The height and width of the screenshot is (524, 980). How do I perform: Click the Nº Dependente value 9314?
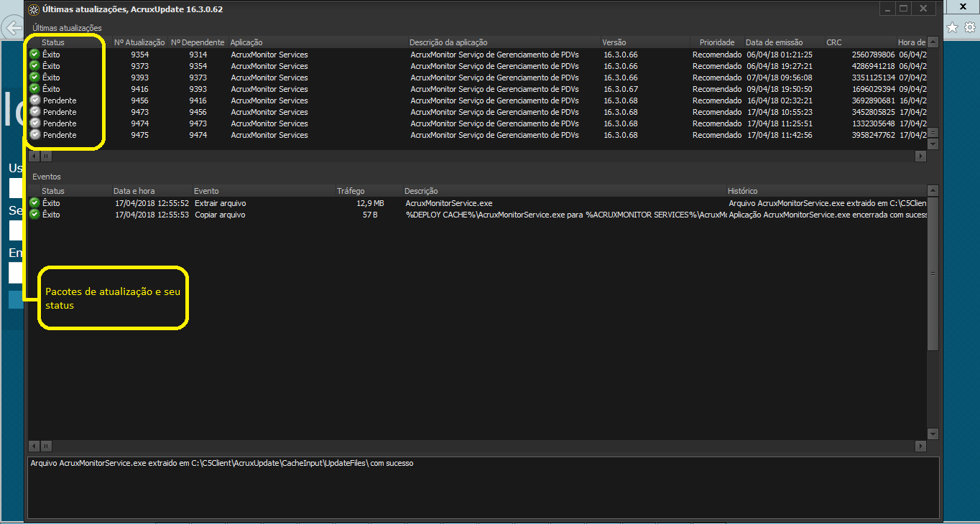[x=198, y=55]
